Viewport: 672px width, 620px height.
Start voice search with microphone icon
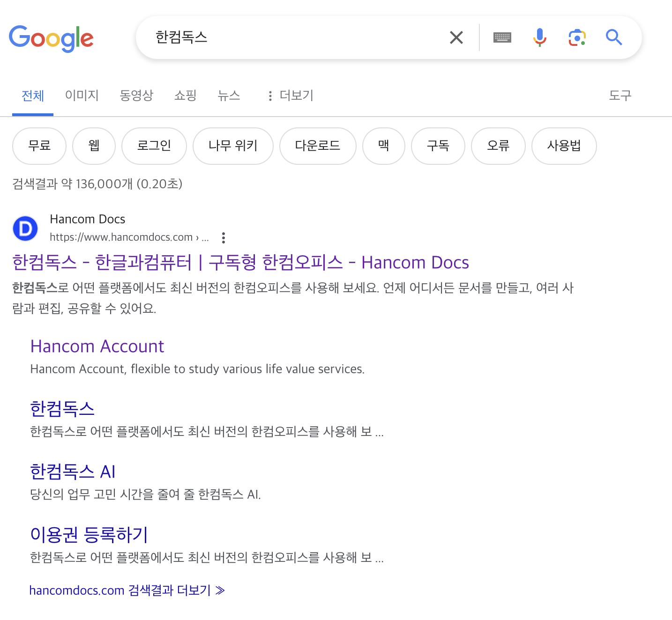point(540,37)
